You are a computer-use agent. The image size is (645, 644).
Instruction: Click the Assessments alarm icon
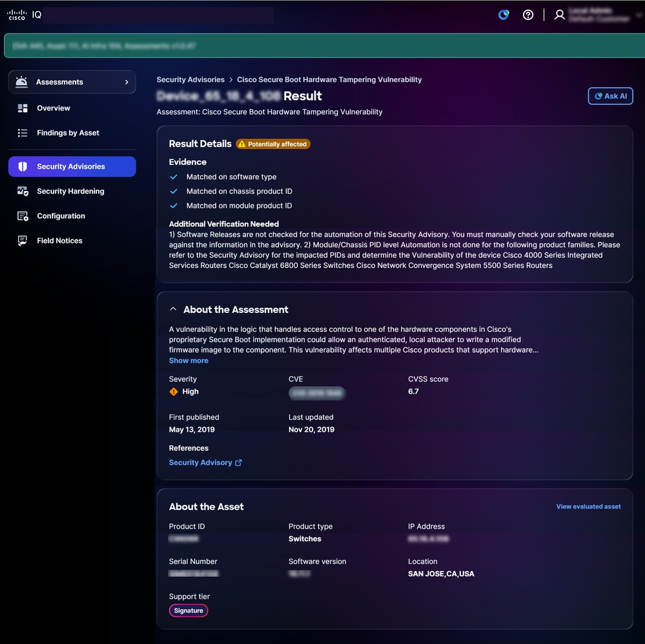click(21, 82)
